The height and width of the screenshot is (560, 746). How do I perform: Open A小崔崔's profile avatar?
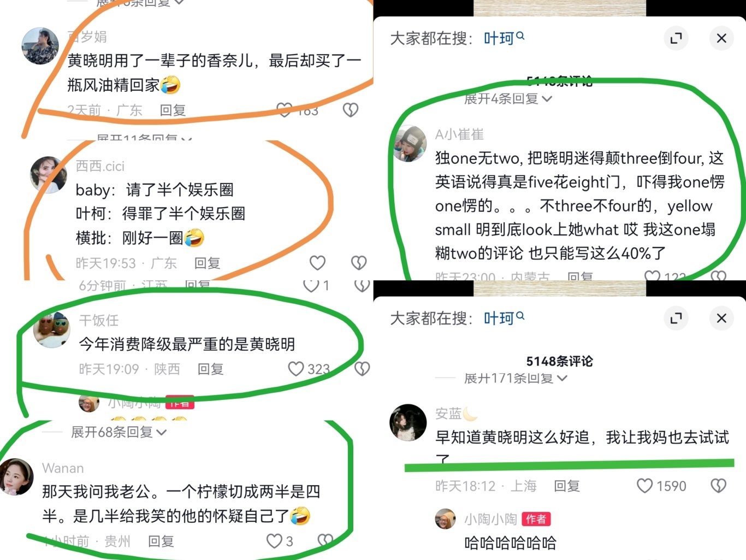coord(410,144)
